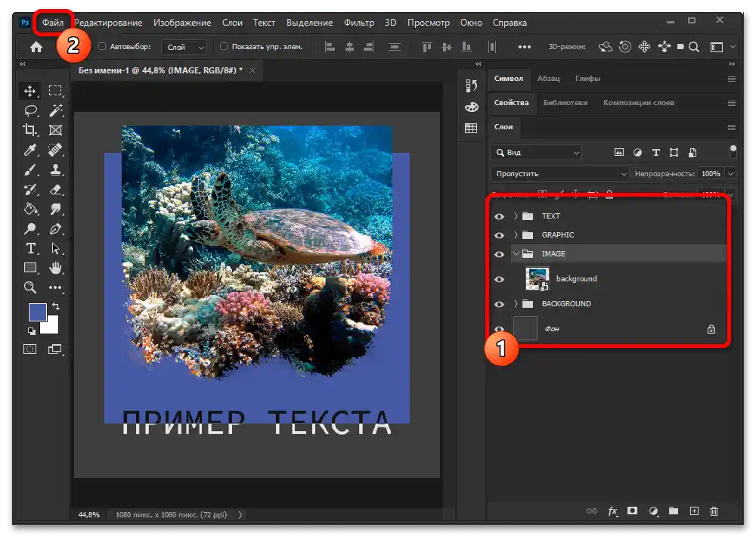
Task: Open the Фильтр menu
Action: (x=358, y=23)
